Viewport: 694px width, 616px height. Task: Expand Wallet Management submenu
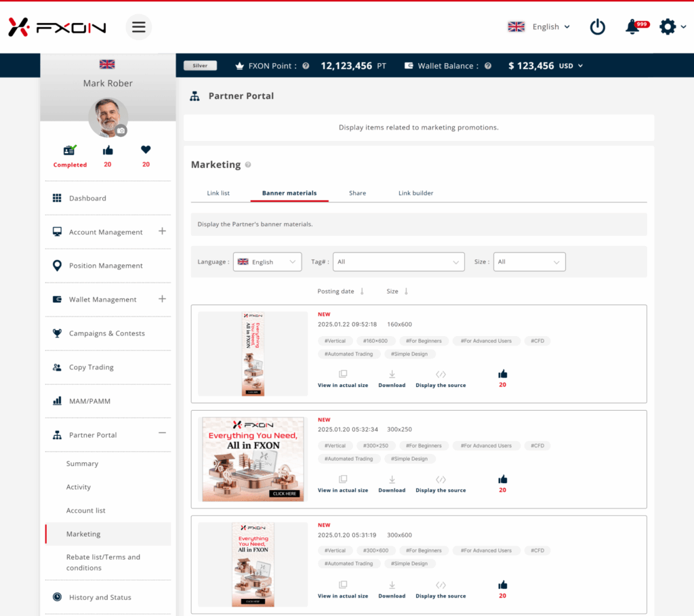[162, 299]
